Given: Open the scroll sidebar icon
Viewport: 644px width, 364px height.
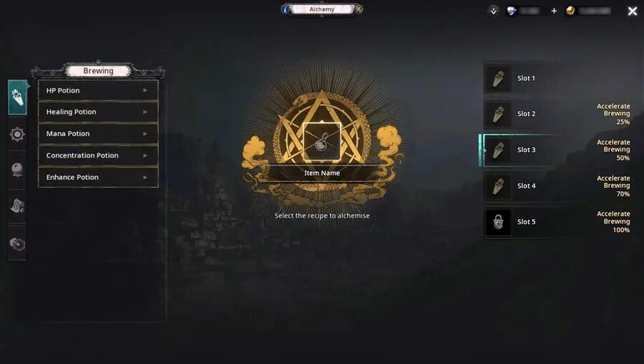Looking at the screenshot, I should pyautogui.click(x=17, y=206).
